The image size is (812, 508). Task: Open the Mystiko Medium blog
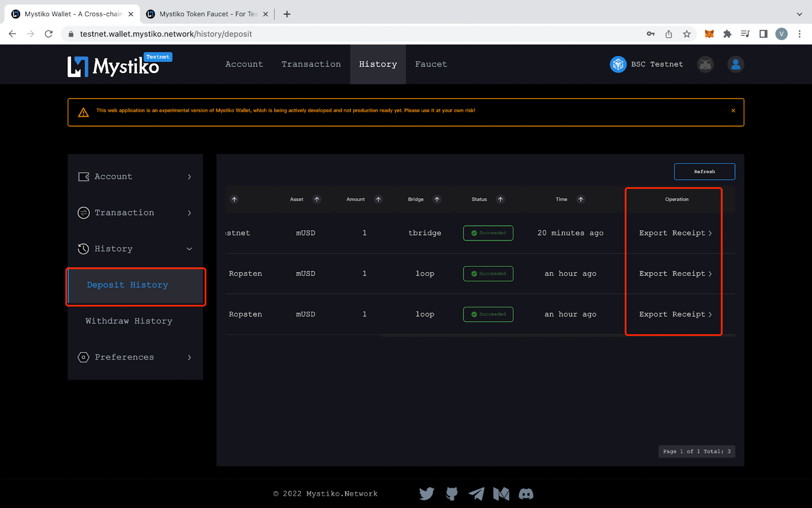[501, 494]
